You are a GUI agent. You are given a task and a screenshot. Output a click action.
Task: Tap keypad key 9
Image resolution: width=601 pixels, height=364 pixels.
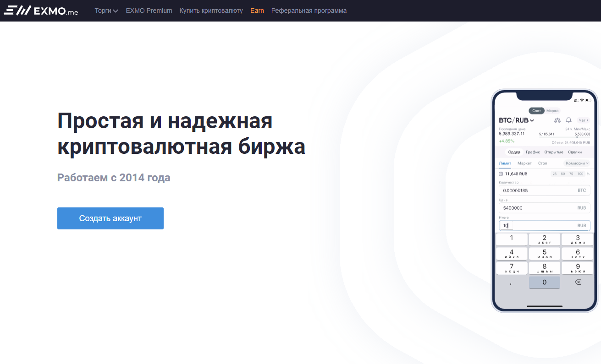578,268
